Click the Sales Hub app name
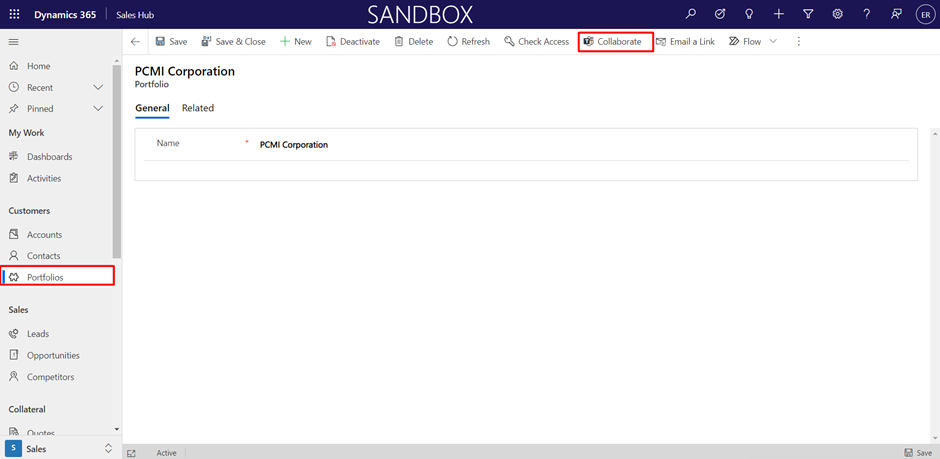The width and height of the screenshot is (940, 459). [x=135, y=14]
